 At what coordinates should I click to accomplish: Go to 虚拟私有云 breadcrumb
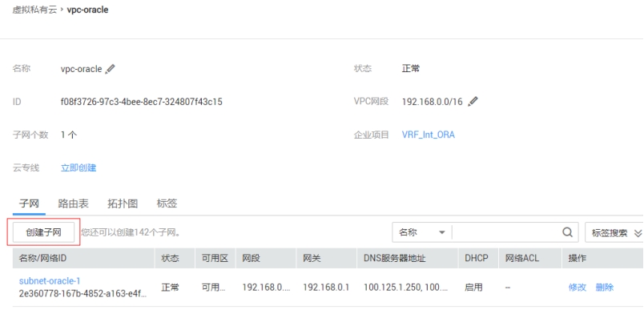coord(34,10)
